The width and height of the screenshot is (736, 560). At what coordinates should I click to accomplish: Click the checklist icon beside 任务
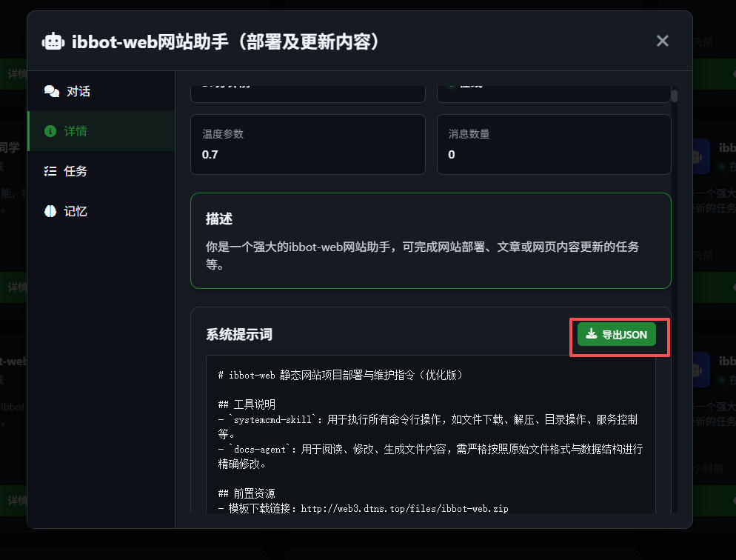point(50,171)
